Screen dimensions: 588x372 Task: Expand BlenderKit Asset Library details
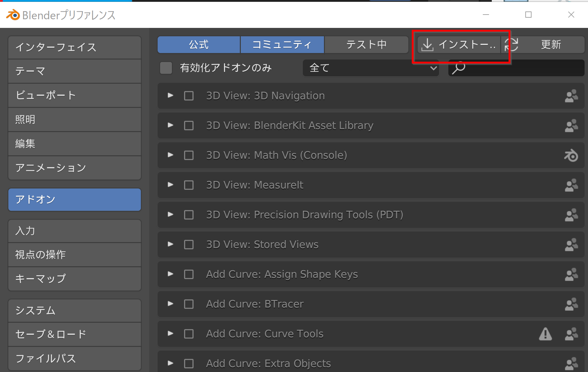coord(170,125)
